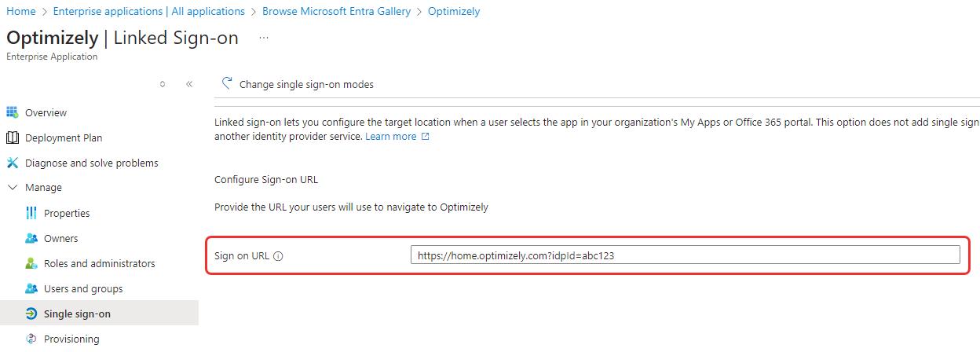Click the Users and groups icon
The height and width of the screenshot is (352, 980).
31,288
